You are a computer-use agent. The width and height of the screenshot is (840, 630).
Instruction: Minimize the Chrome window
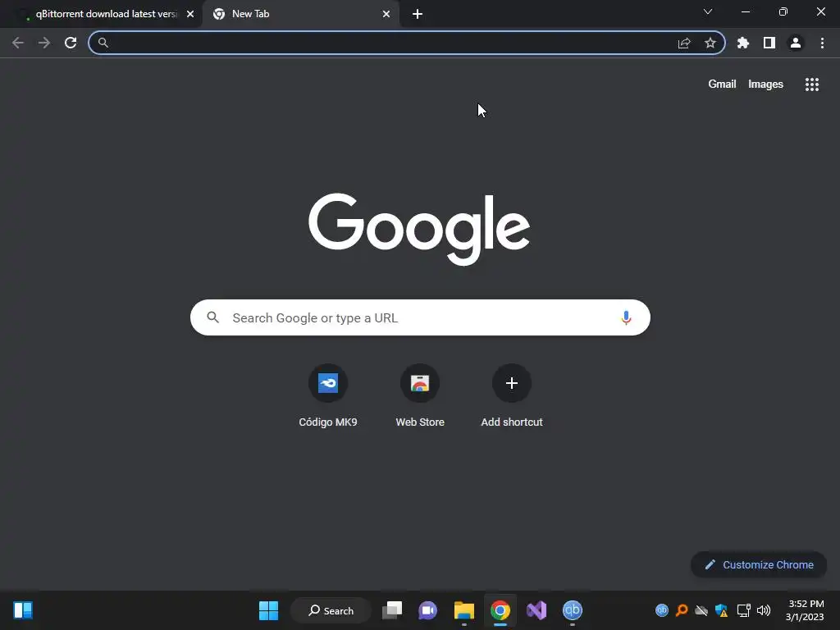[745, 11]
